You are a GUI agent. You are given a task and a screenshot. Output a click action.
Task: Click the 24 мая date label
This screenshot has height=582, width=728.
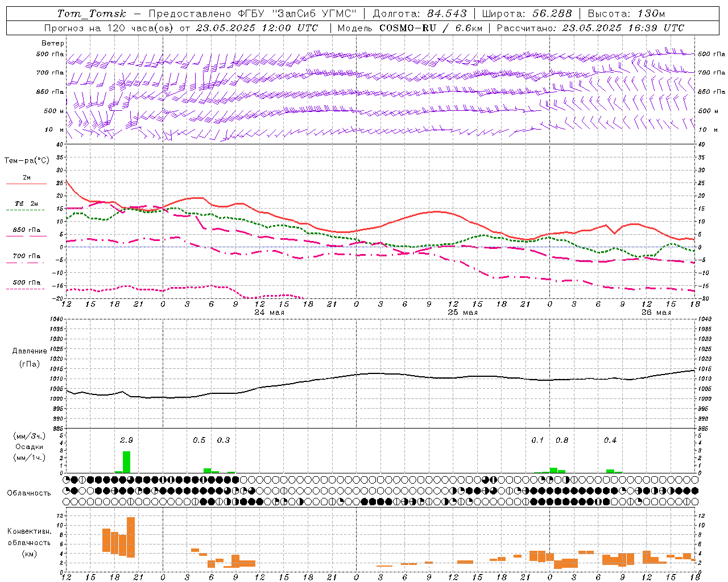tap(270, 312)
